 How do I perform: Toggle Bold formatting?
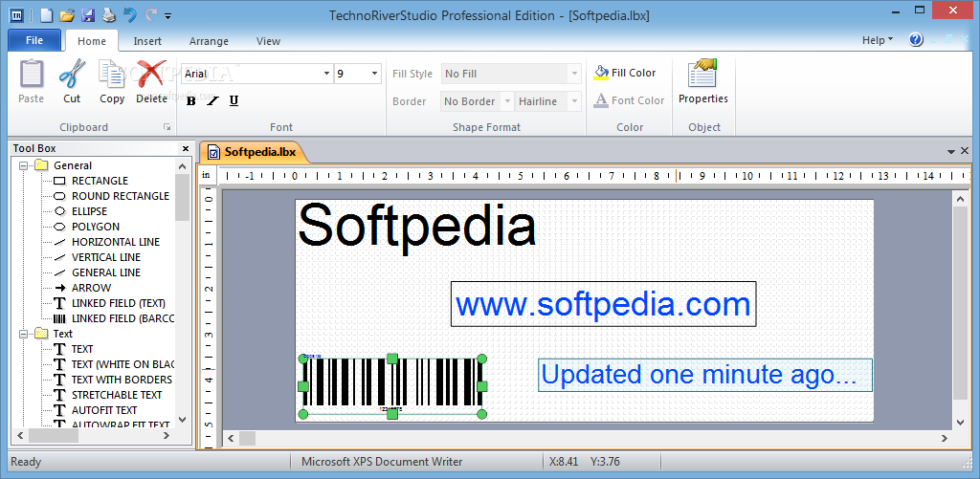pyautogui.click(x=191, y=100)
